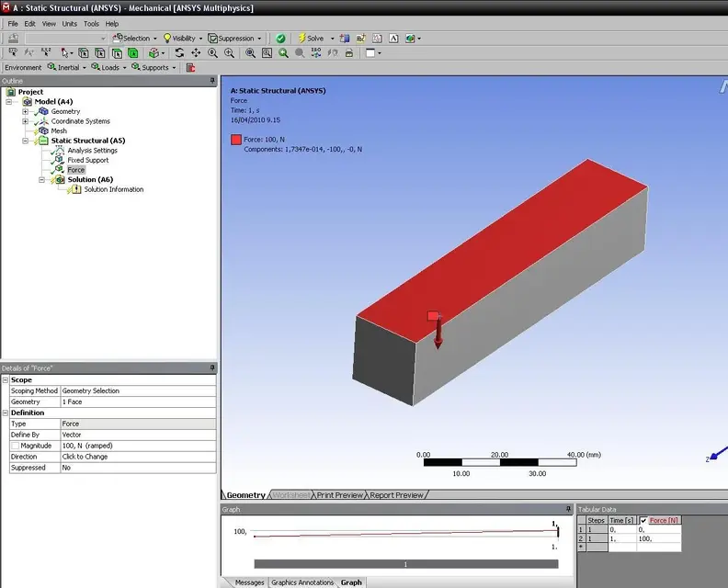Image resolution: width=728 pixels, height=588 pixels.
Task: Open the Help menu
Action: [x=112, y=24]
